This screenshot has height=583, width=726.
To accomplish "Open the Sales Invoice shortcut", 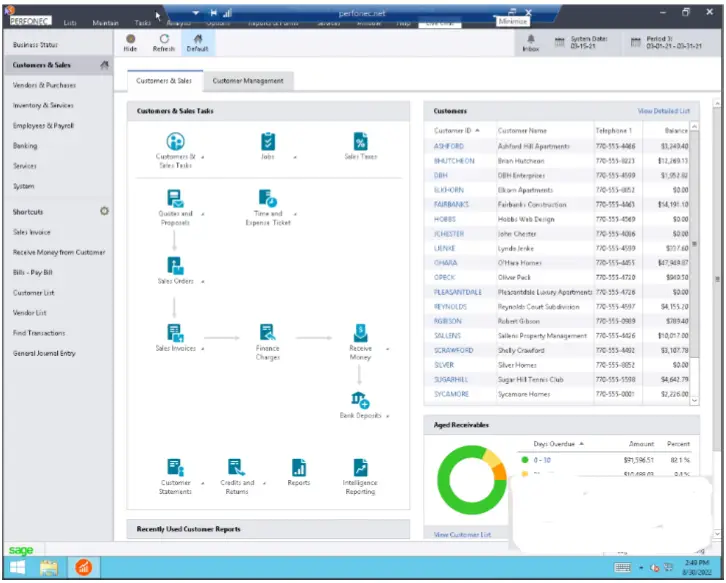I will (x=31, y=232).
